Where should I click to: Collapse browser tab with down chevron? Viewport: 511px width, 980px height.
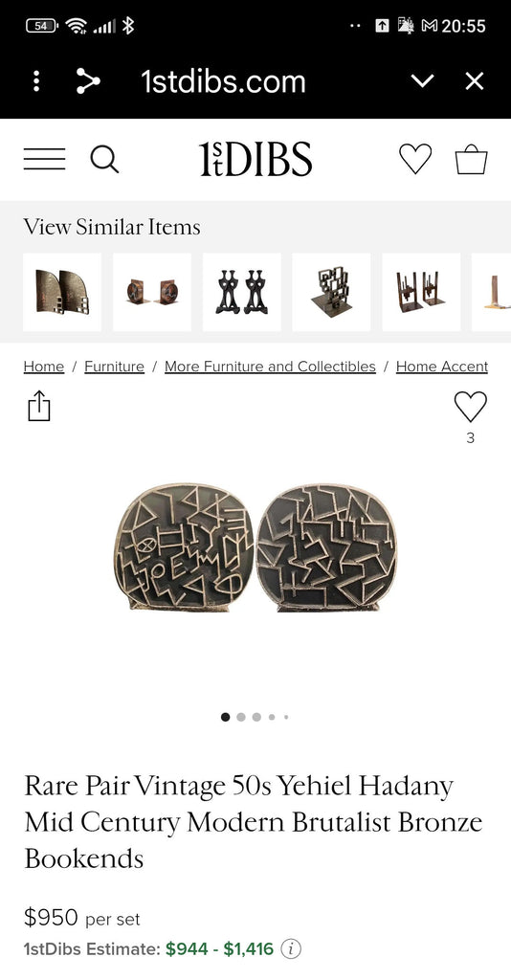[x=423, y=81]
